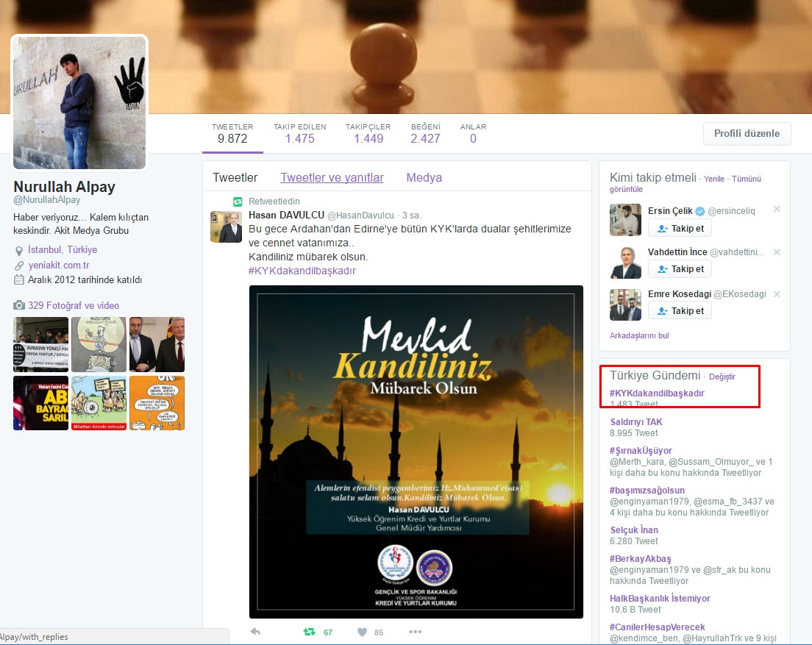The height and width of the screenshot is (645, 812).
Task: Click the green retweet icon under the tweet
Action: tap(309, 632)
